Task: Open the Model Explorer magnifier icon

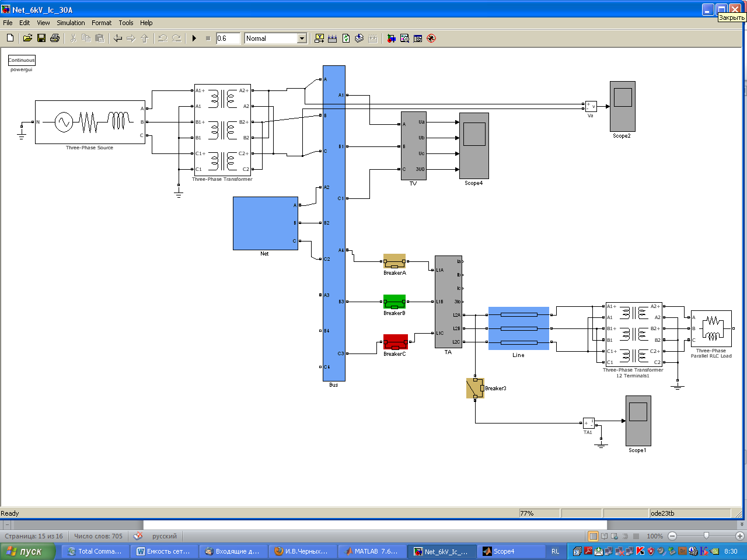Action: (x=404, y=38)
